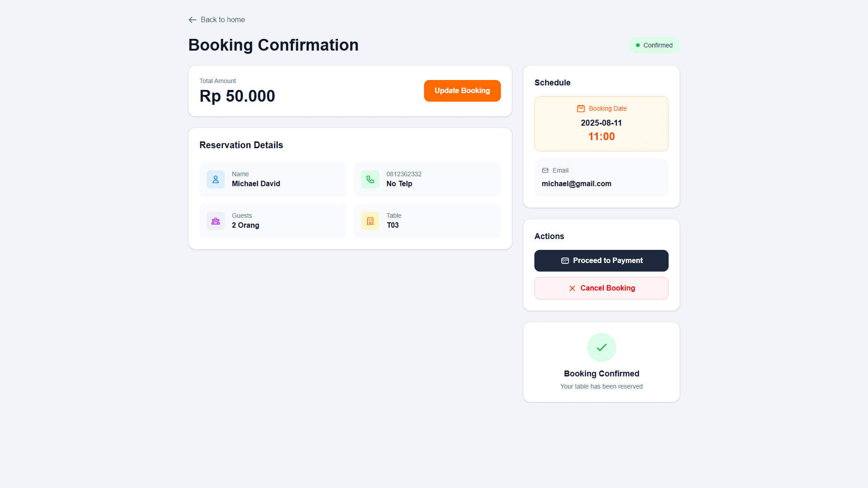Click the Proceed to Payment button
Image resolution: width=868 pixels, height=488 pixels.
601,261
